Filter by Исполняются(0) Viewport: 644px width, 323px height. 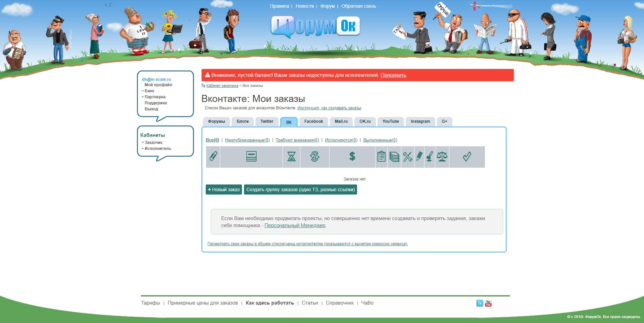[x=341, y=140]
